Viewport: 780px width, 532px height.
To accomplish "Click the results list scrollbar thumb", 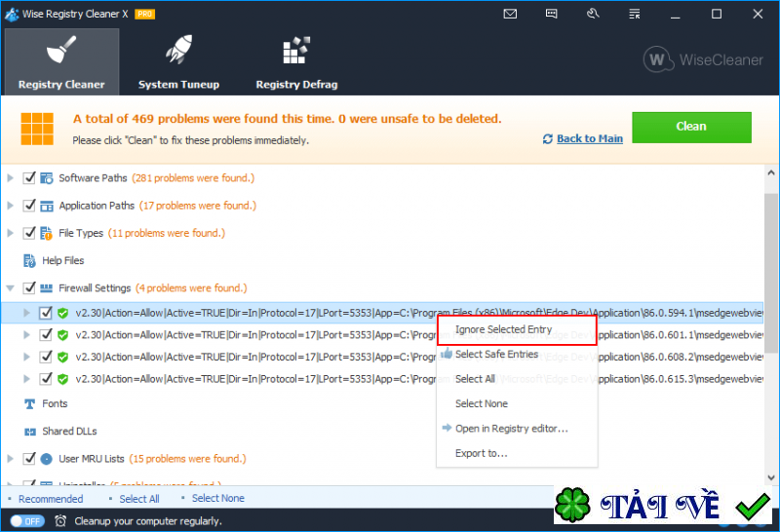I will (770, 273).
